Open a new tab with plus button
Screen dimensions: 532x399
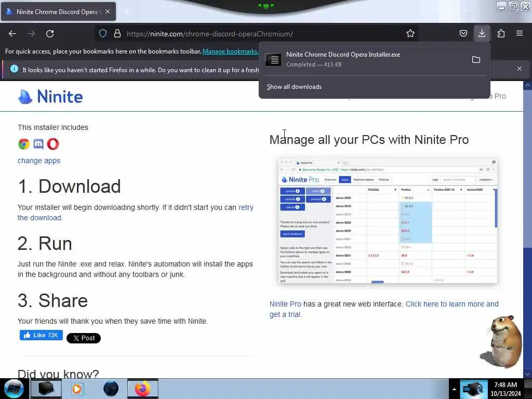[x=127, y=11]
